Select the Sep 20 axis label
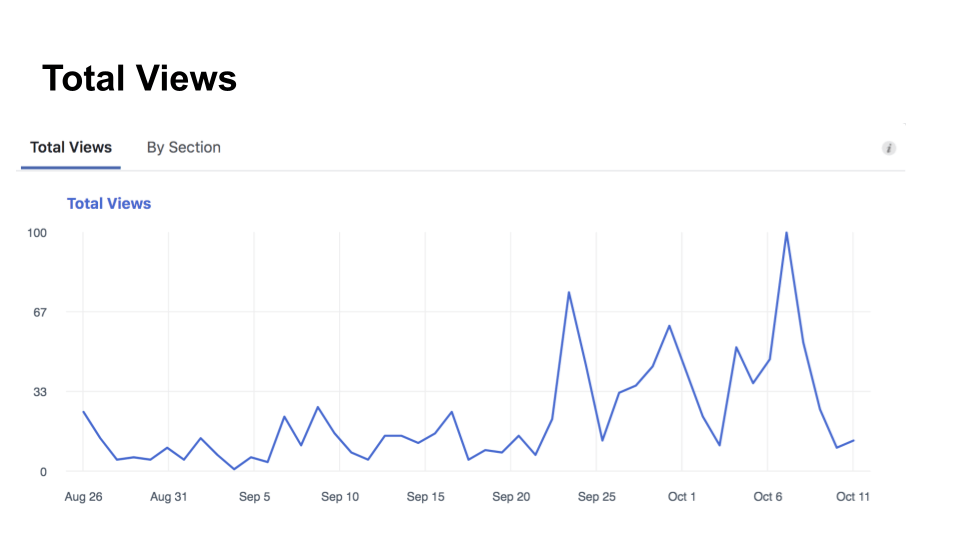960x540 pixels. click(x=511, y=497)
